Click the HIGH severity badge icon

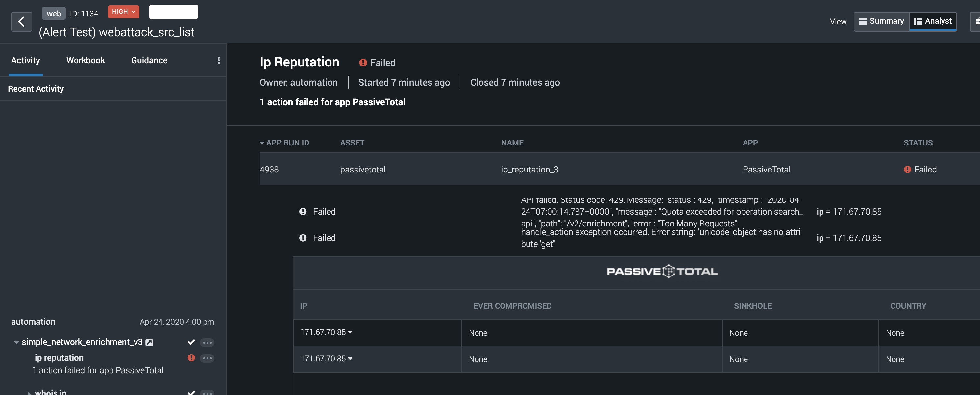click(x=122, y=11)
